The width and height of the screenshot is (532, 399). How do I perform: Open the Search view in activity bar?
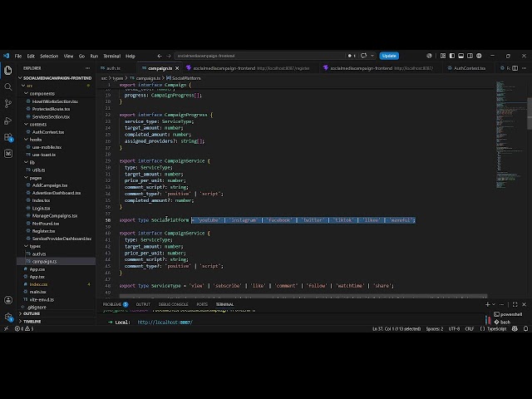[x=8, y=86]
